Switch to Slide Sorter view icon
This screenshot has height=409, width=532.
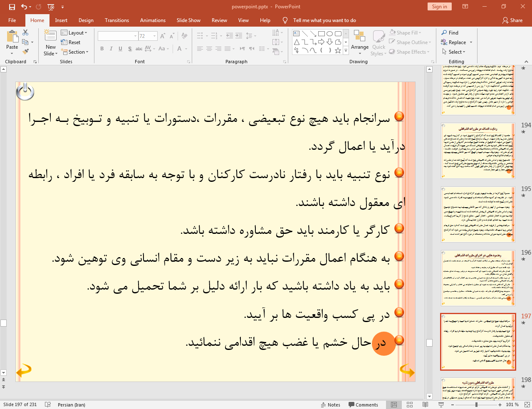[410, 404]
